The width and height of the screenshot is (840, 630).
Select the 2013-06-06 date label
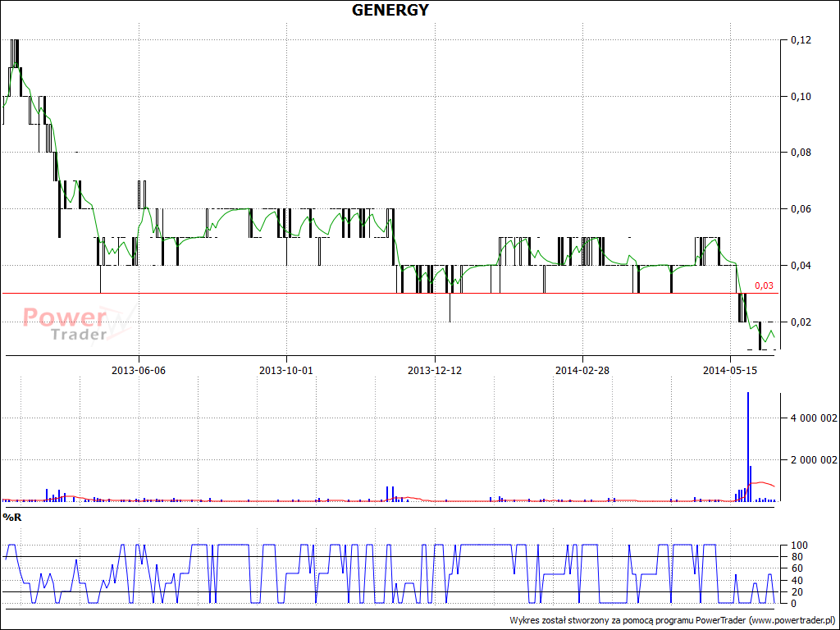139,370
